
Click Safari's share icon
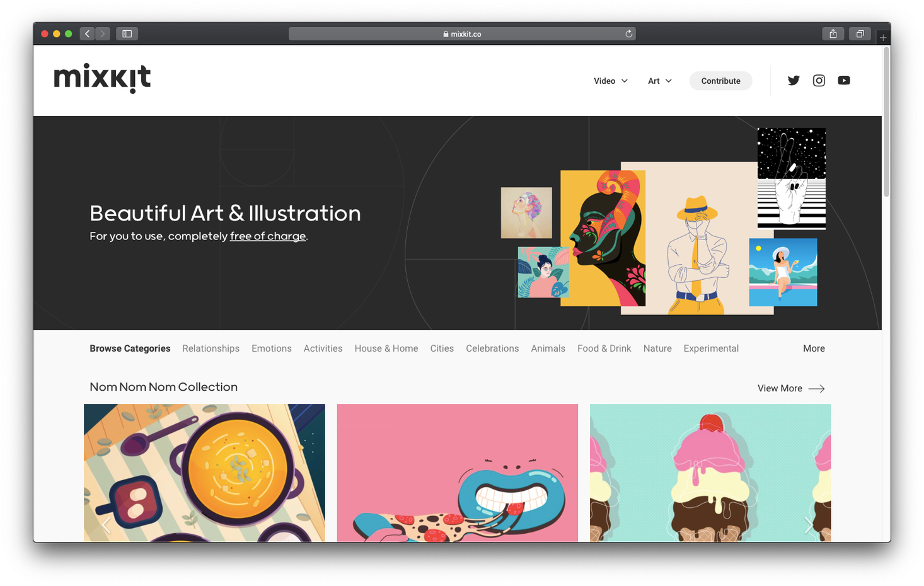[x=833, y=34]
